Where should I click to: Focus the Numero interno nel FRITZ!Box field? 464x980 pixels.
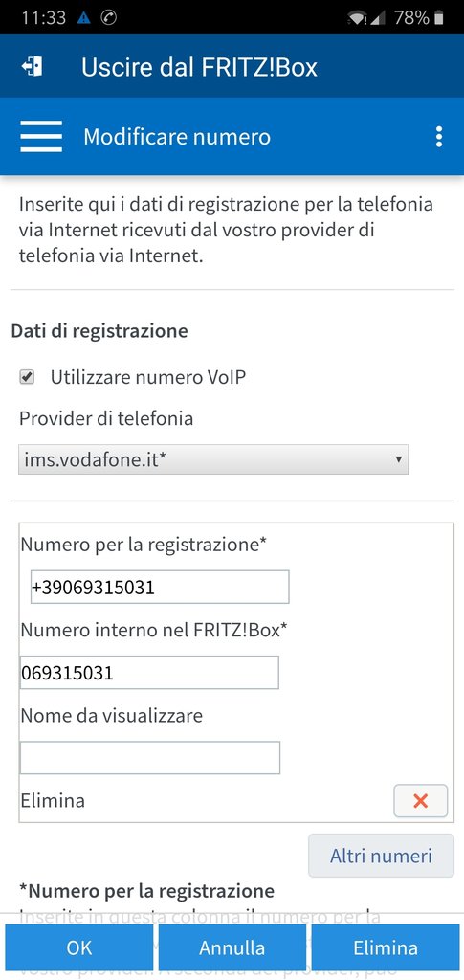[149, 673]
